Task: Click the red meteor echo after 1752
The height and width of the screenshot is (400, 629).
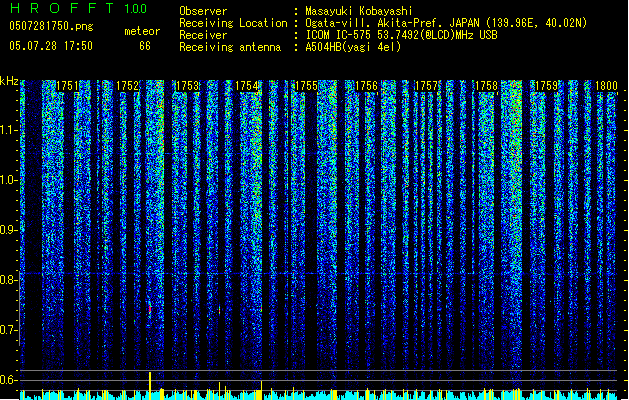Action: [x=150, y=309]
